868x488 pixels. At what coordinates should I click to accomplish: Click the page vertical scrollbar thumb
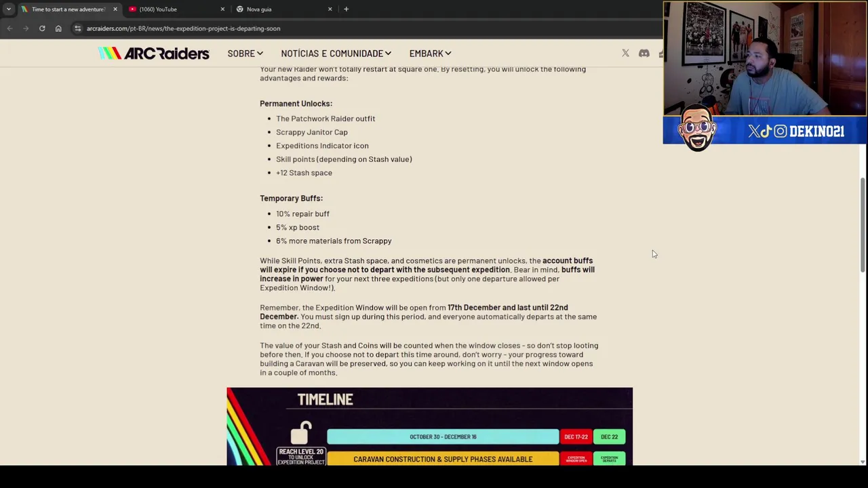point(863,224)
